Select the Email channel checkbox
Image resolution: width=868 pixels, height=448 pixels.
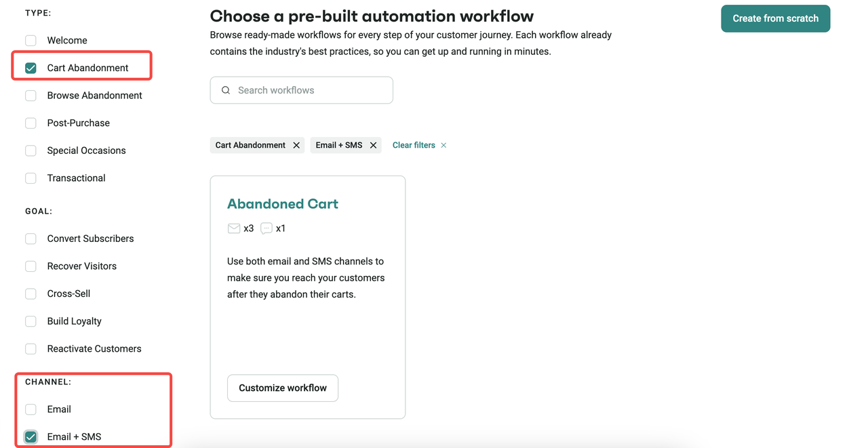31,409
